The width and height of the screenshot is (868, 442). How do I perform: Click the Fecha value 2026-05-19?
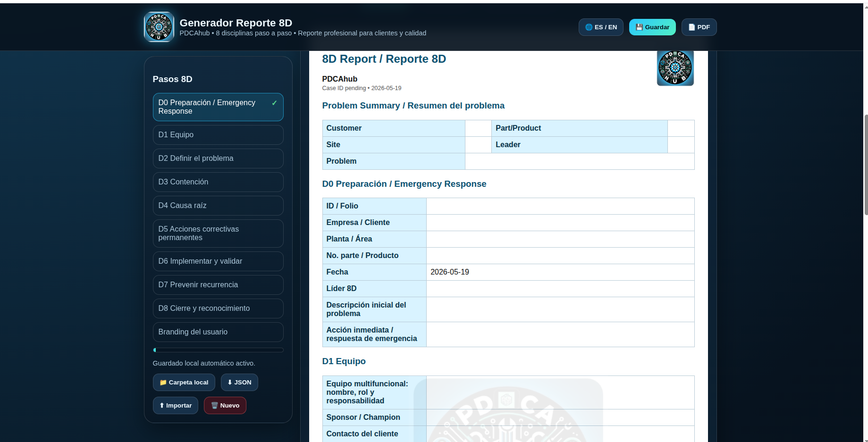tap(449, 272)
